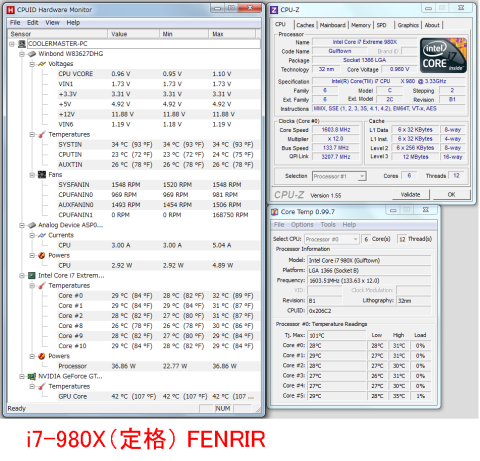Switch to the Mainboard tab in CPU-Z

pyautogui.click(x=332, y=25)
